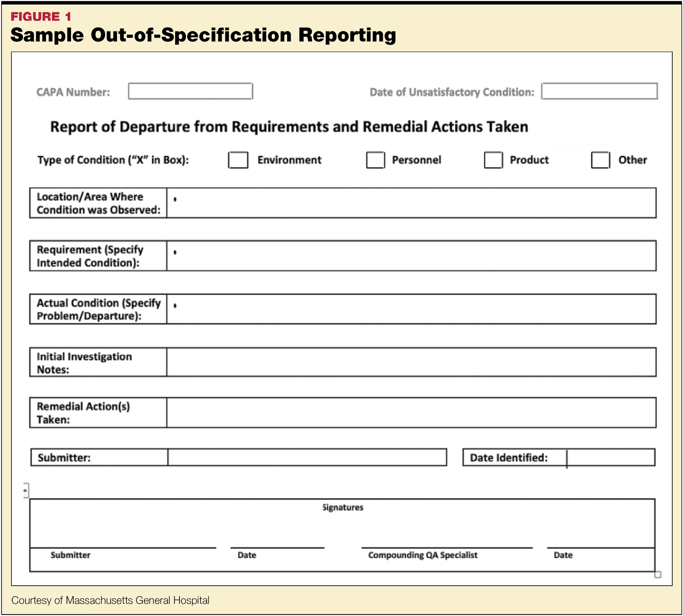The width and height of the screenshot is (683, 616).
Task: Click the Actual Condition Problem/Departure field
Action: click(411, 309)
